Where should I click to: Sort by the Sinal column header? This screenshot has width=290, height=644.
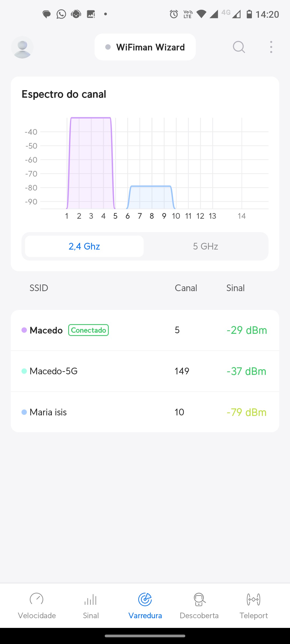point(235,288)
